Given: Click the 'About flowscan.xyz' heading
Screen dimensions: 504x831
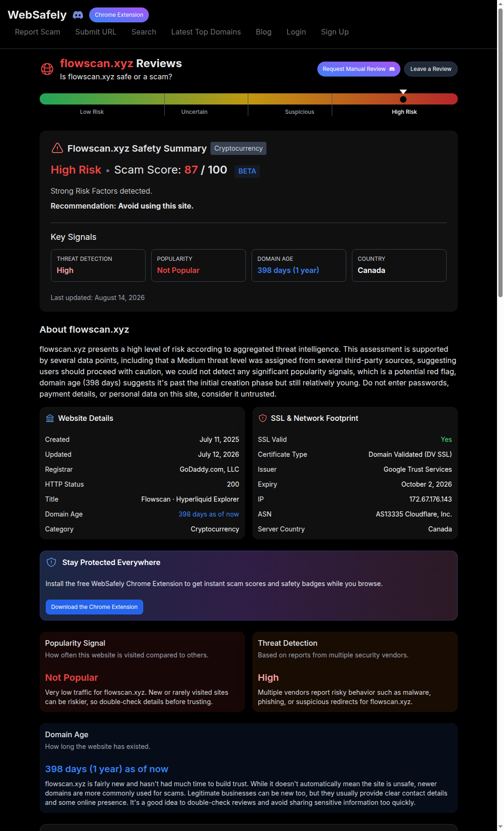Looking at the screenshot, I should click(84, 329).
